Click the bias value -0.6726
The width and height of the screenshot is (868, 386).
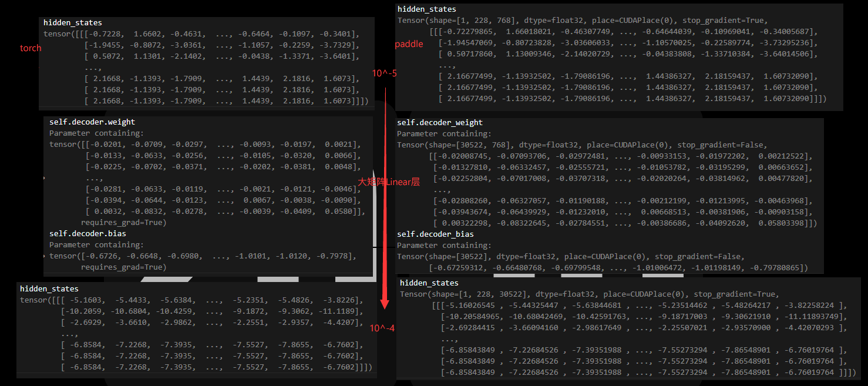(100, 256)
